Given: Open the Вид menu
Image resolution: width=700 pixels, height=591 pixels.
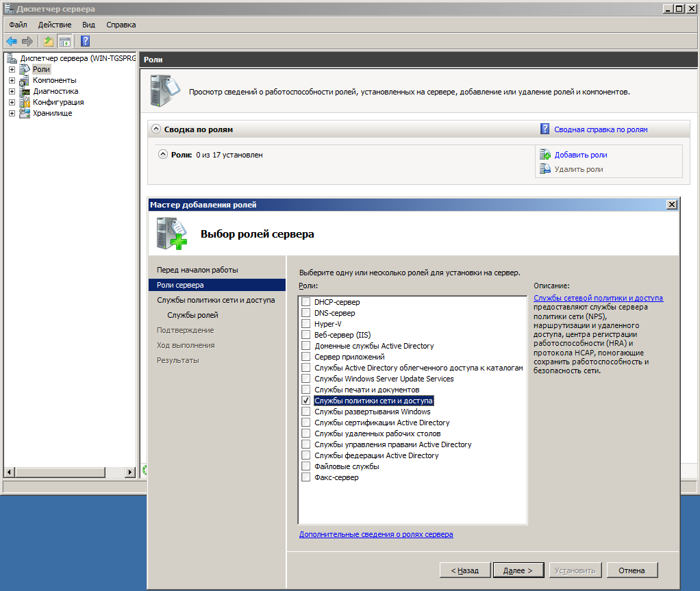Looking at the screenshot, I should 88,25.
